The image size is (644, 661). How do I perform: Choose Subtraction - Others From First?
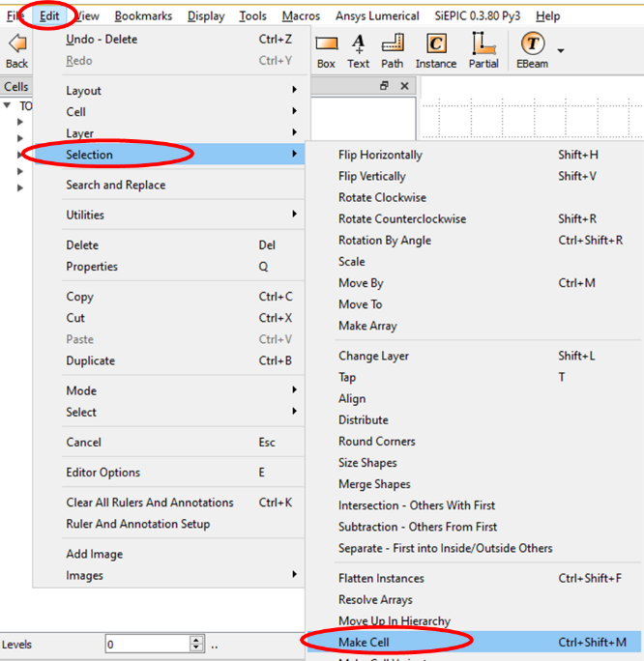tap(474, 527)
